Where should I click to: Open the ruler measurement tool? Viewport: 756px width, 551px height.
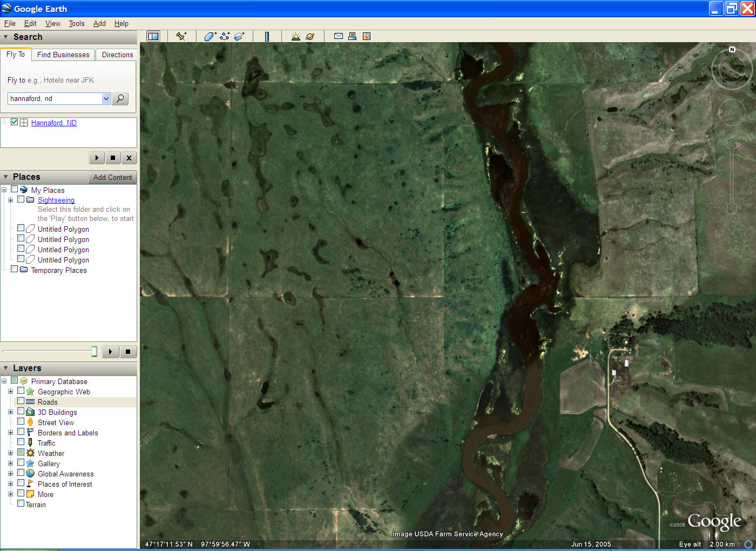coord(267,36)
